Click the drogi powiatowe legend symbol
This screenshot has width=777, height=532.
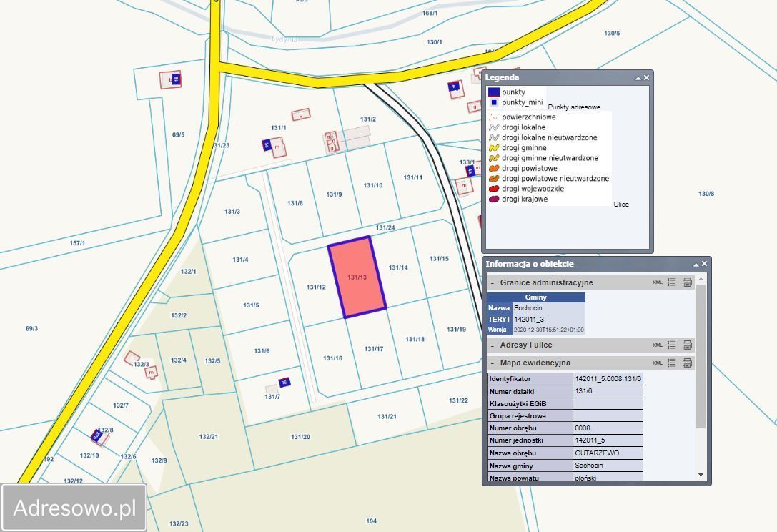coord(493,169)
